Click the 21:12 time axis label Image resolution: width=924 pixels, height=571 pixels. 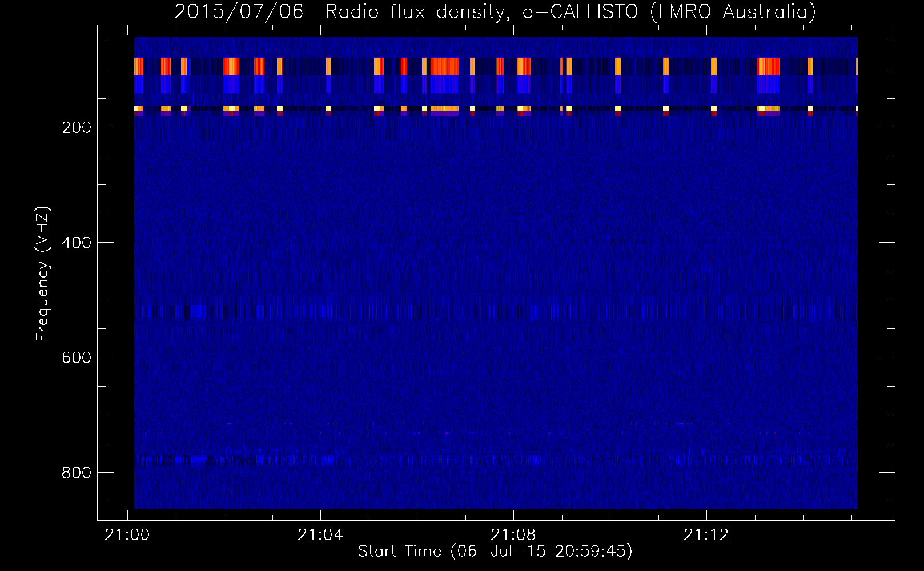tap(706, 535)
